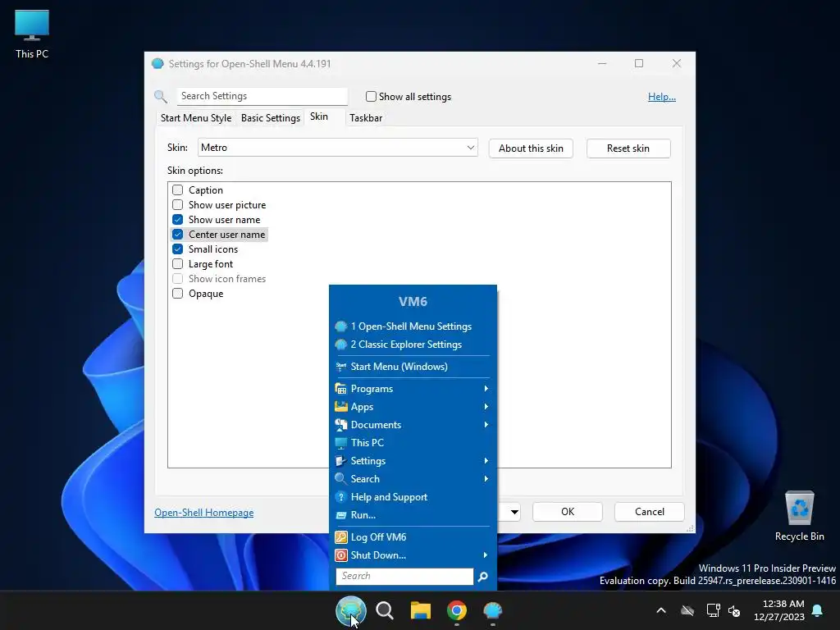Expand the Apps submenu arrow
Viewport: 840px width, 630px height.
click(x=486, y=407)
